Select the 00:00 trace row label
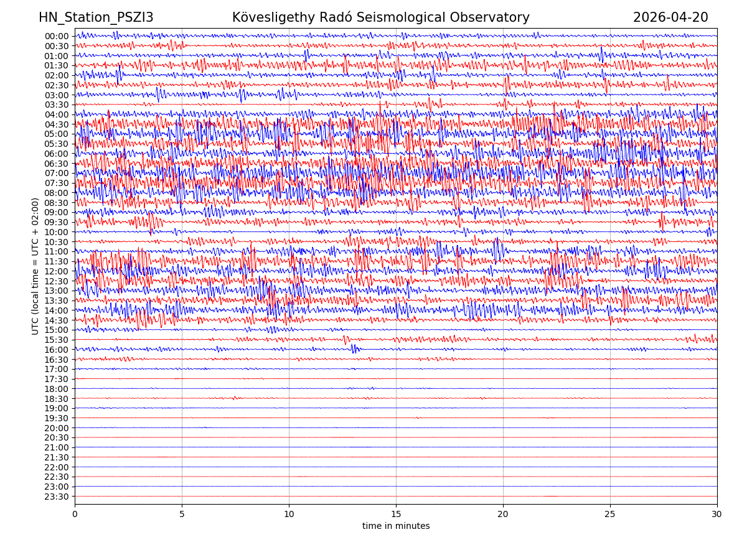This screenshot has height=560, width=747. [56, 36]
